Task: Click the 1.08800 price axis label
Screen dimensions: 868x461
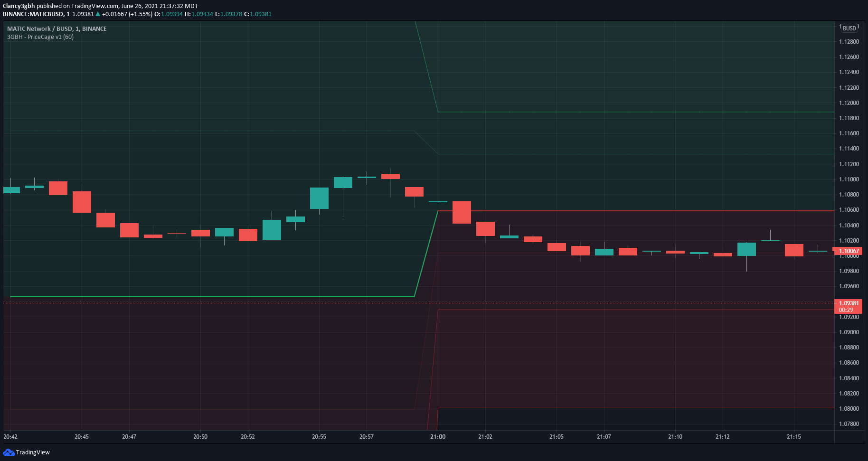Action: (x=849, y=348)
